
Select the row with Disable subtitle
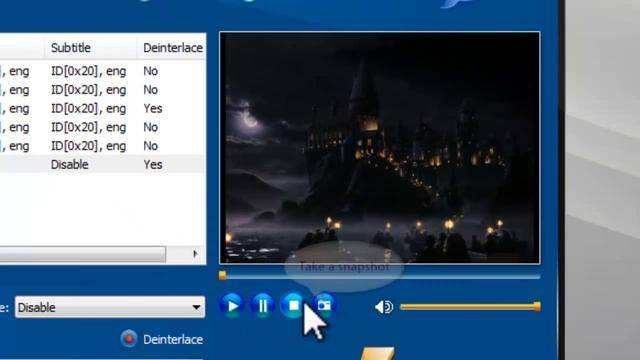point(102,164)
